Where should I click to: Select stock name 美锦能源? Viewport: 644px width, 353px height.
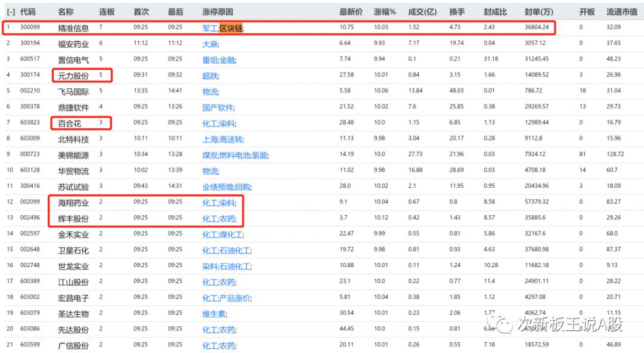tap(73, 156)
